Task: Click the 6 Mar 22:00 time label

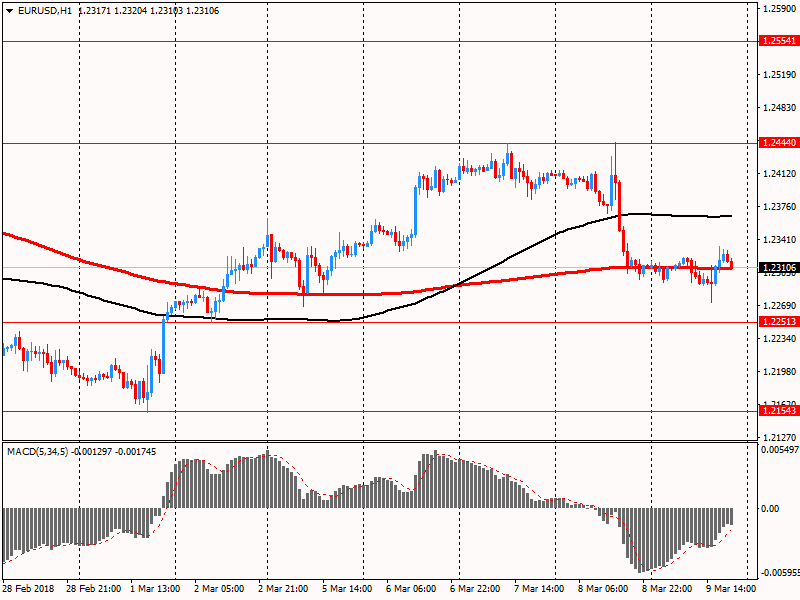Action: point(475,589)
